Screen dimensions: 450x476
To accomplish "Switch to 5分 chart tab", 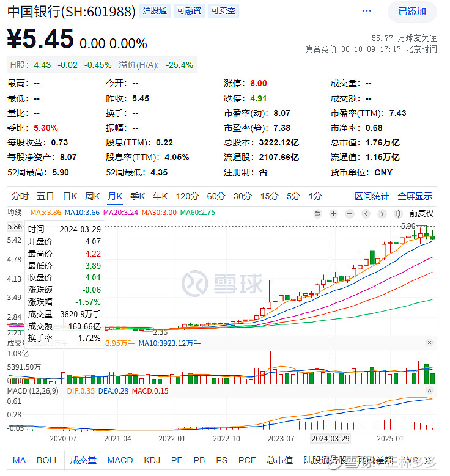I will (293, 196).
